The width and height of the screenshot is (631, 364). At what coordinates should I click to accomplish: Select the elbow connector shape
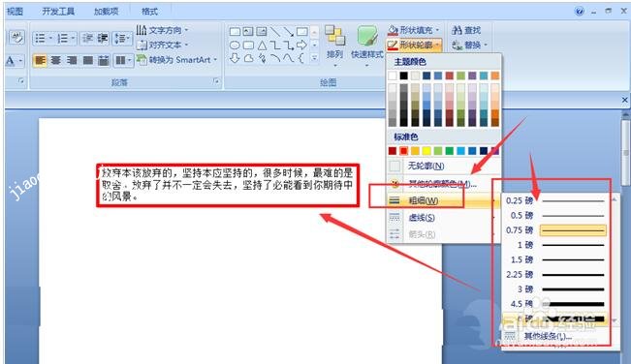275,45
